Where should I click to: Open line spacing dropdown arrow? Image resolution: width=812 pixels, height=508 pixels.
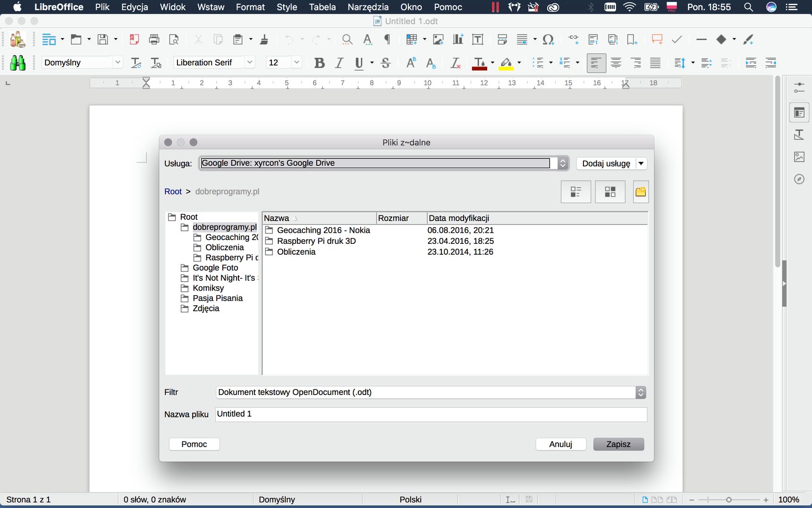click(x=693, y=63)
